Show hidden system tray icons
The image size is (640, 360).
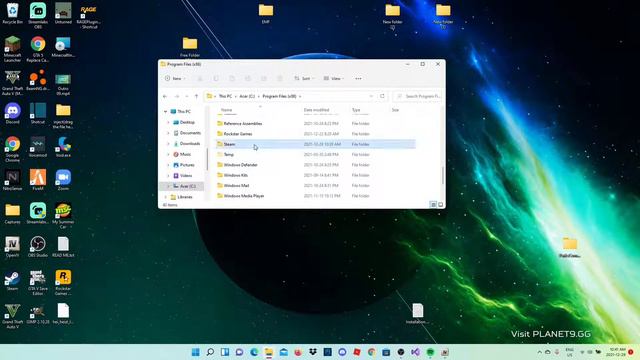coord(540,352)
